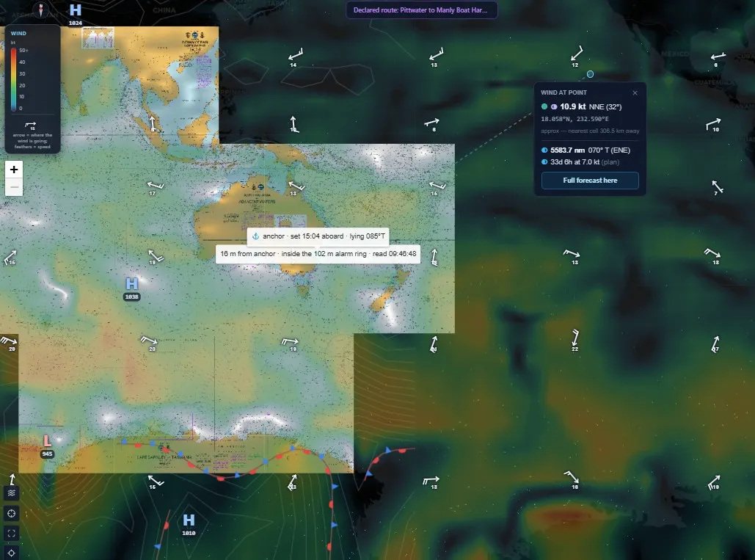Click the crosshair target tool icon
Screen dimensions: 755x560
[12, 513]
